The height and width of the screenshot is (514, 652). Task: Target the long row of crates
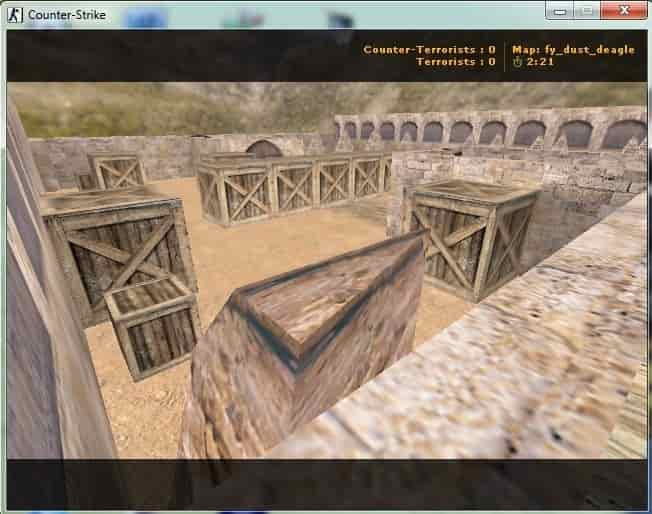(294, 188)
